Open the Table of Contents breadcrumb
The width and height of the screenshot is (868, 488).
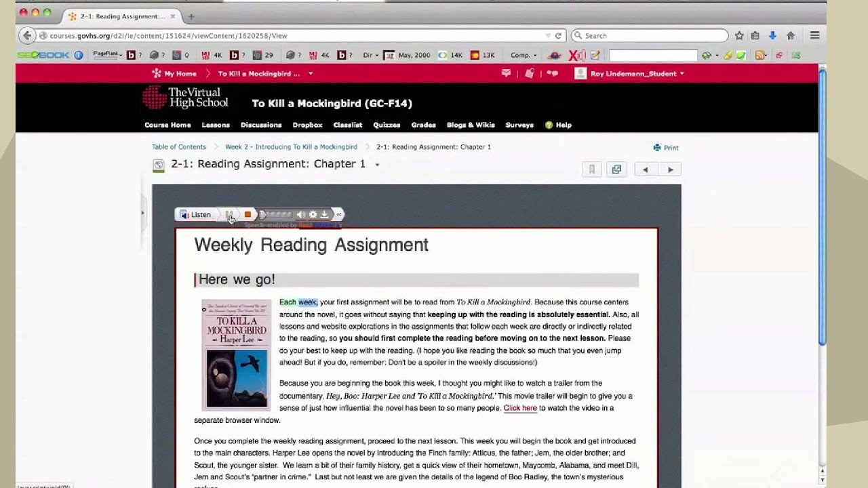[179, 146]
